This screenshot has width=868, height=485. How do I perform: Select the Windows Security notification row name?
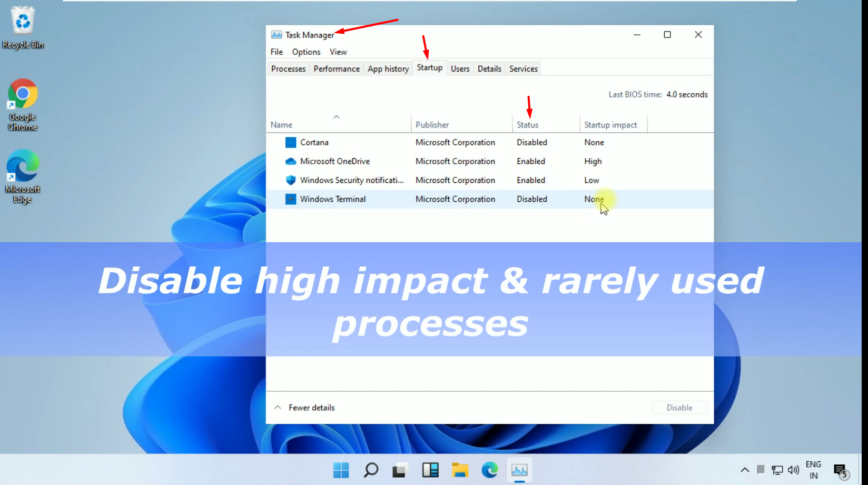(352, 180)
